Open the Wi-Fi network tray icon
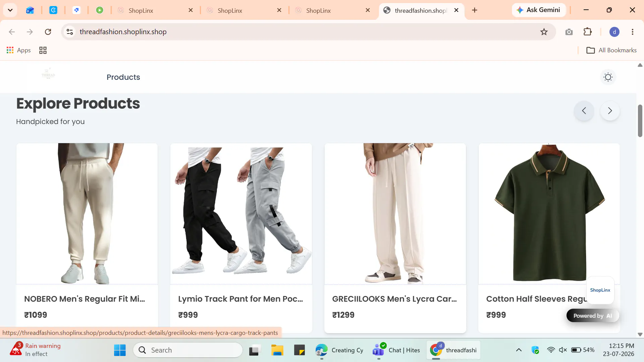Viewport: 644px width, 362px height. coord(551,350)
